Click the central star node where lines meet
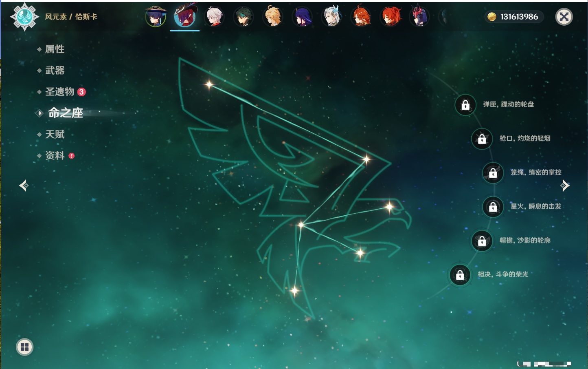This screenshot has width=588, height=369. click(x=301, y=224)
